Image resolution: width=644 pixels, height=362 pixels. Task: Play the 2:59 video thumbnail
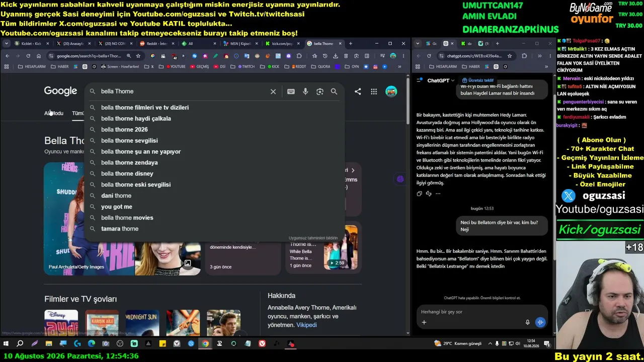pyautogui.click(x=341, y=247)
